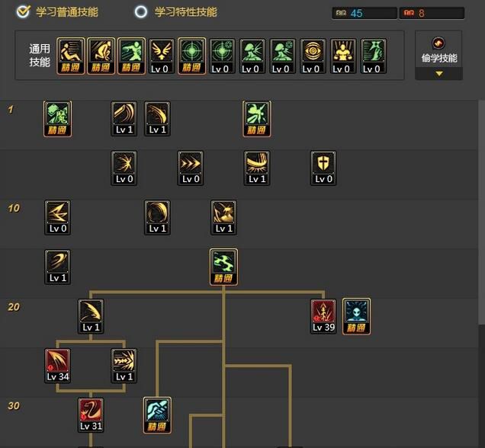Open the 偷学技能 panel icon

click(438, 43)
